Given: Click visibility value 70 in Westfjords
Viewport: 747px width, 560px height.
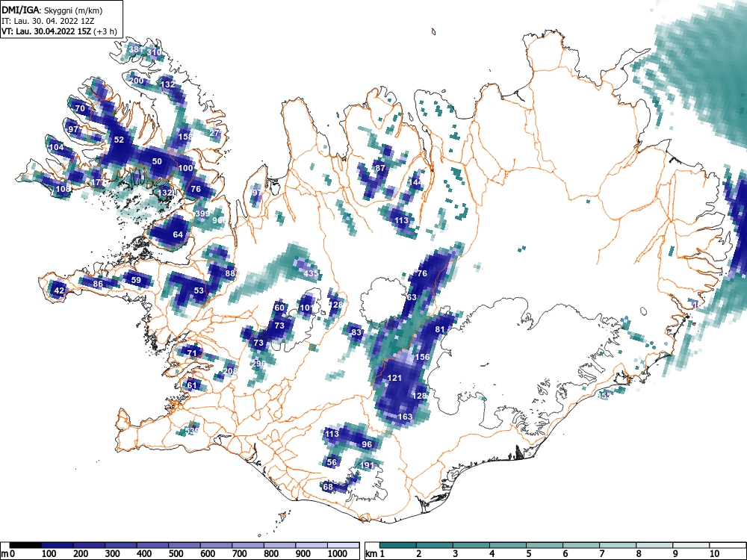Looking at the screenshot, I should tap(80, 108).
